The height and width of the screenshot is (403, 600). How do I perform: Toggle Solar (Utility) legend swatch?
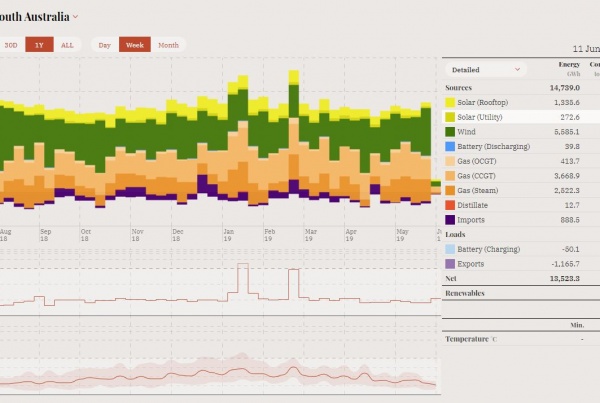451,117
